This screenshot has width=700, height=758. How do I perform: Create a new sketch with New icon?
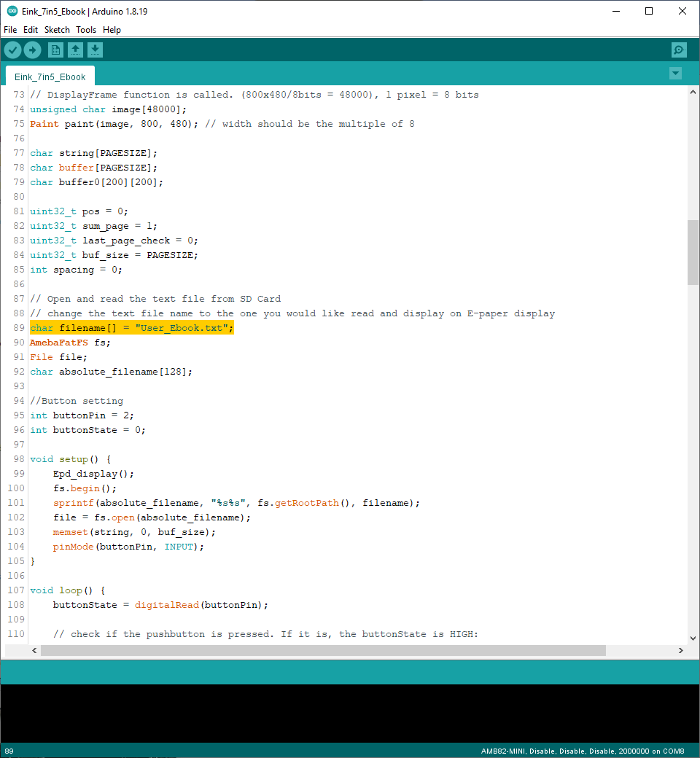tap(55, 50)
